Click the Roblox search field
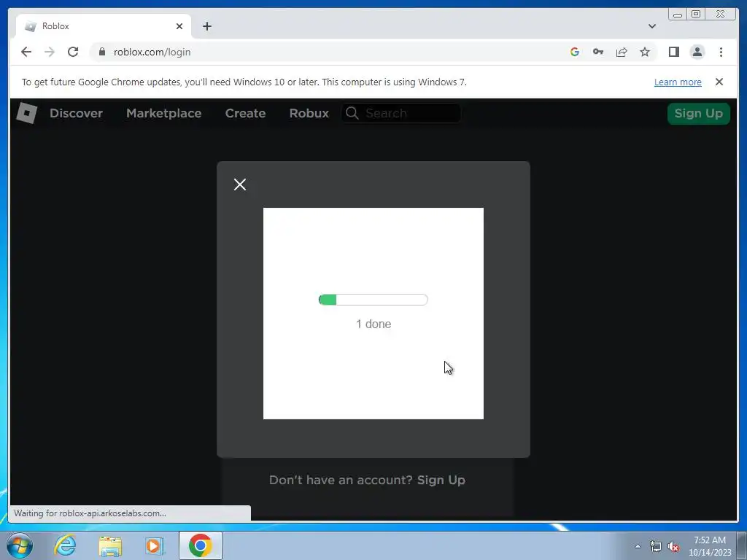This screenshot has width=747, height=560. tap(401, 113)
